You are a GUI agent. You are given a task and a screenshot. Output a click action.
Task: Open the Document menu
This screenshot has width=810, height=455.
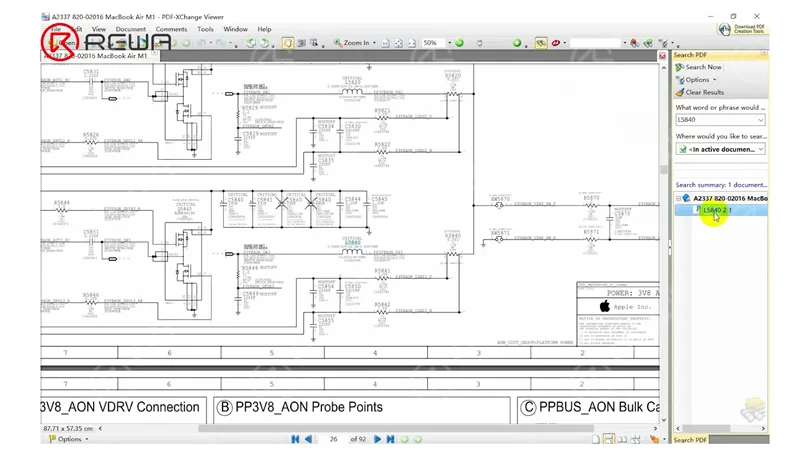coord(130,29)
